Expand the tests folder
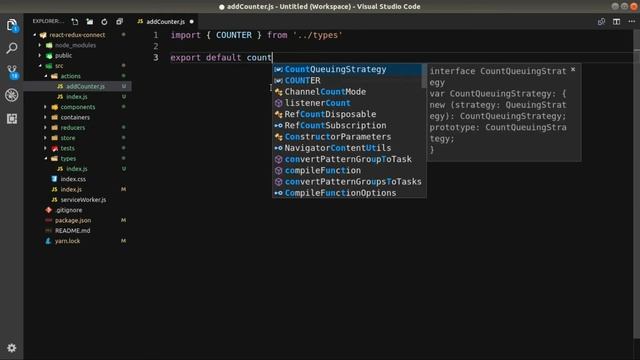The image size is (640, 360). (x=46, y=148)
